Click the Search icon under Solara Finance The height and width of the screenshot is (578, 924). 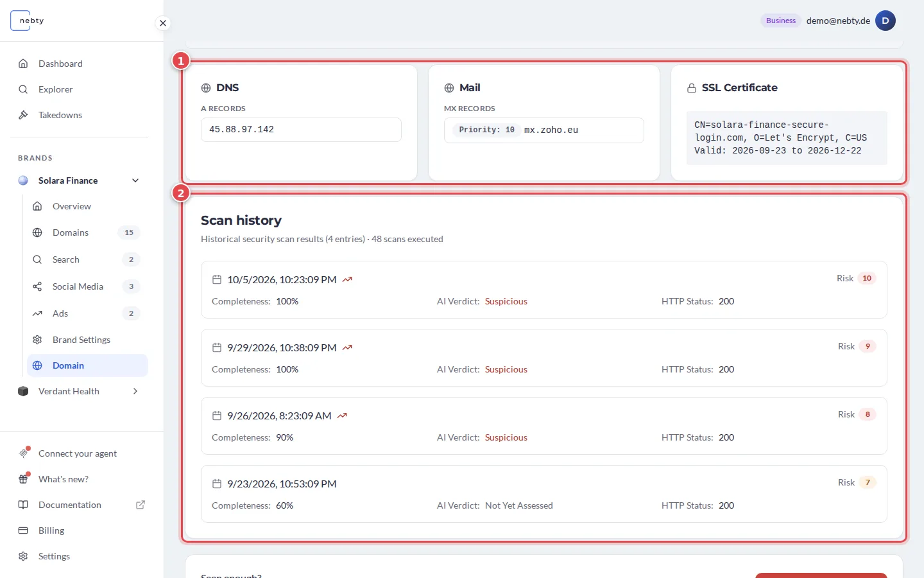[37, 259]
